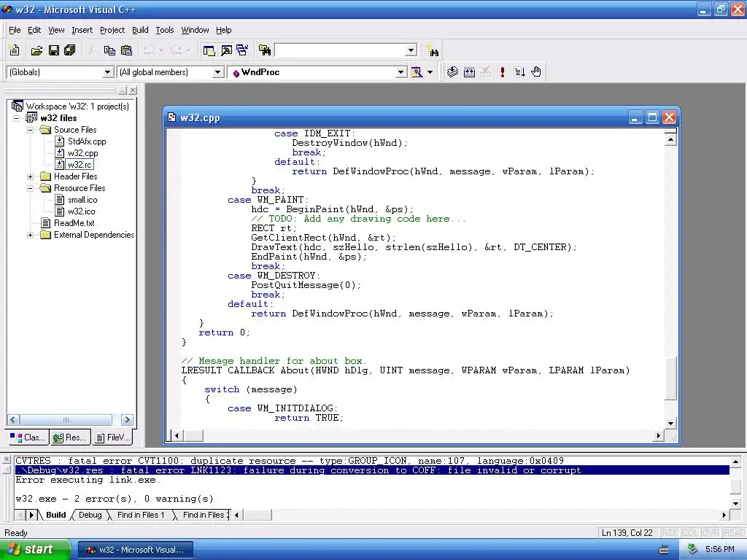Open the Edit menu
747x560 pixels.
click(34, 30)
